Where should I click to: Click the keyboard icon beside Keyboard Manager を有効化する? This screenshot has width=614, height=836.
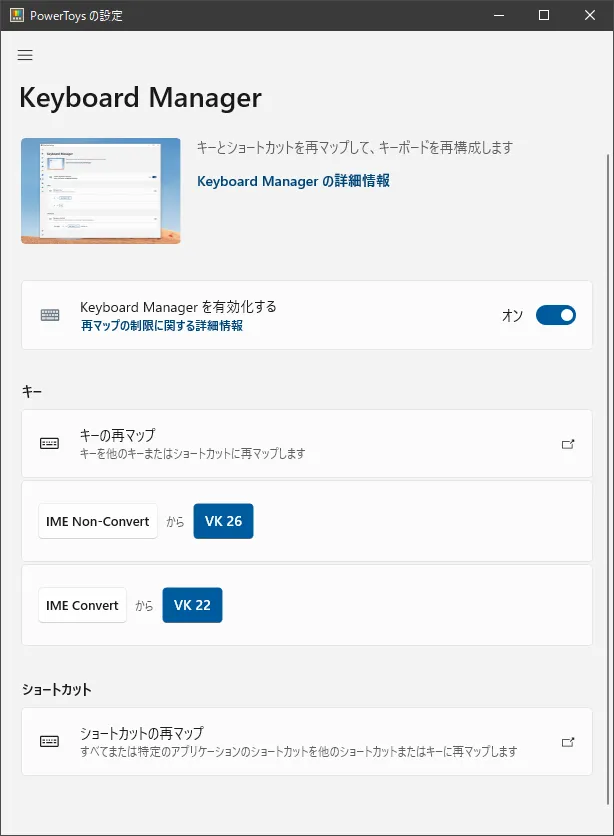point(50,315)
